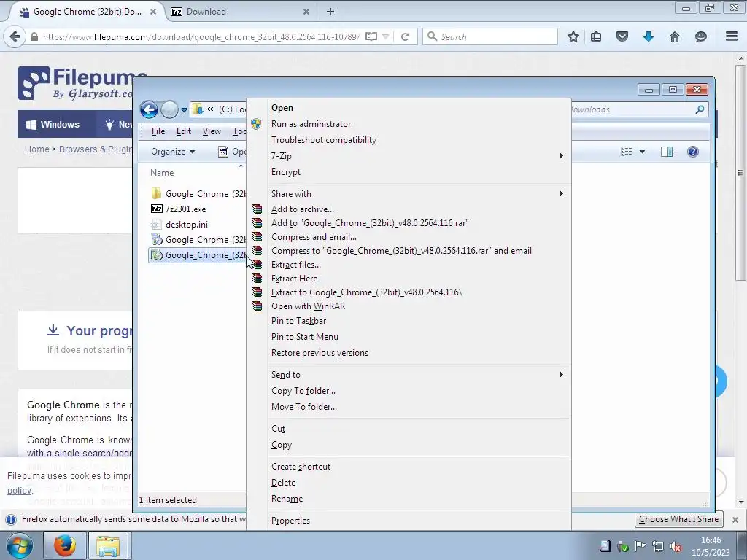Open address bar history dropdown in Firefox
The height and width of the screenshot is (560, 747).
pyautogui.click(x=386, y=36)
